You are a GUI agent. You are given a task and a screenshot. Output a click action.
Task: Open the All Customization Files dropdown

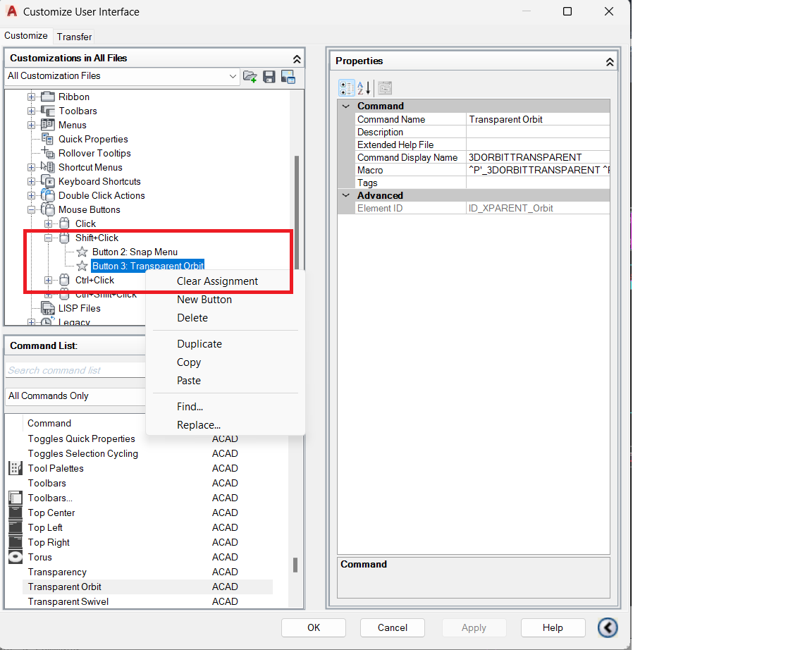pyautogui.click(x=233, y=76)
